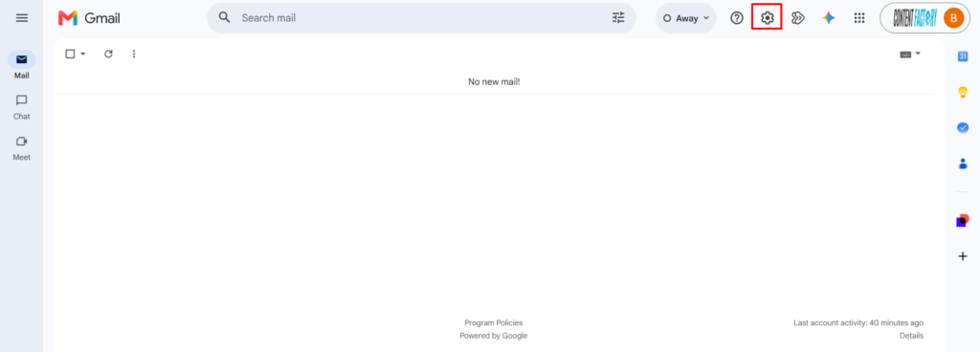
Task: Switch to Mail in the sidebar
Action: (22, 66)
